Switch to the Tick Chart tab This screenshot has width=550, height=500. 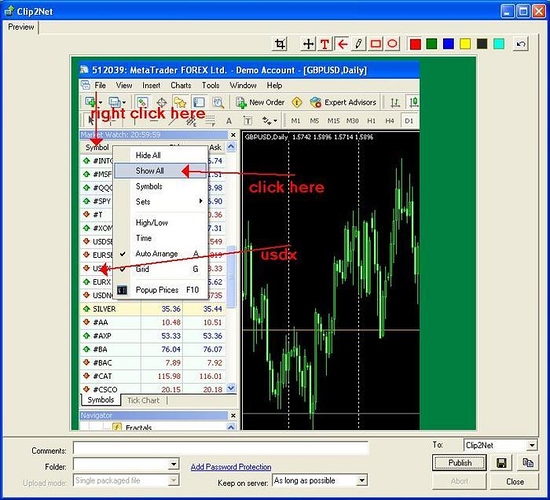[143, 400]
